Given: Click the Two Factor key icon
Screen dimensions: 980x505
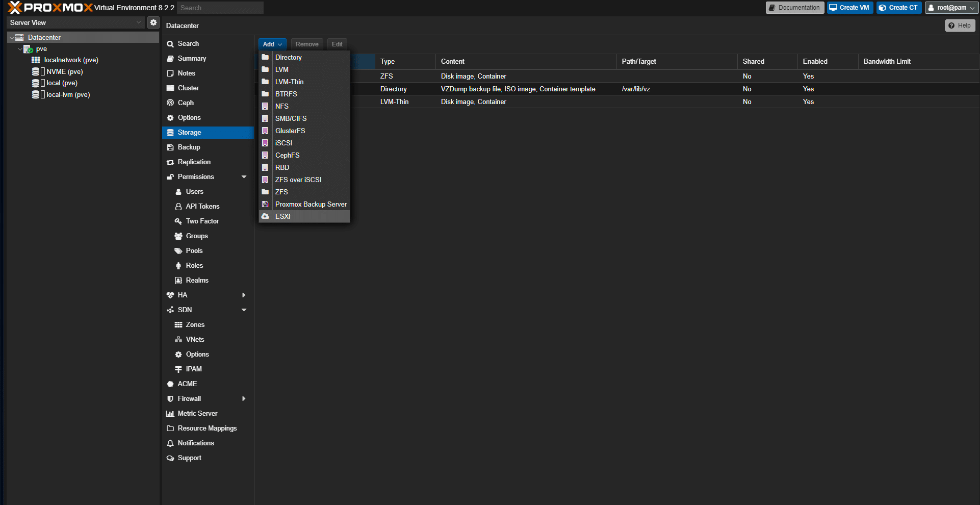Looking at the screenshot, I should click(x=178, y=221).
